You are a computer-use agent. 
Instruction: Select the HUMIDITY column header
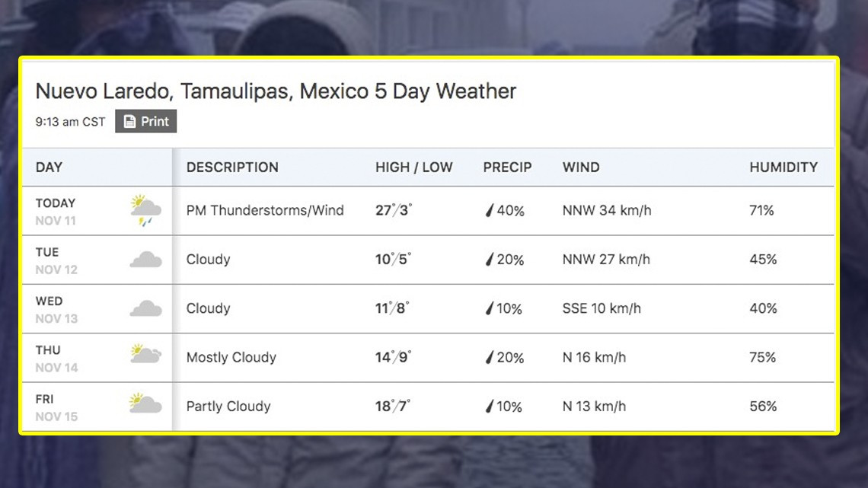click(x=785, y=167)
